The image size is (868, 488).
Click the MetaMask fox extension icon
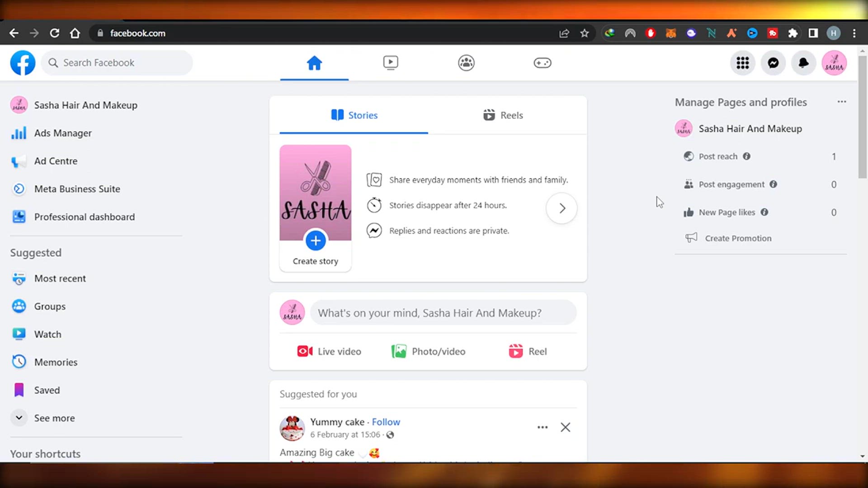(670, 33)
